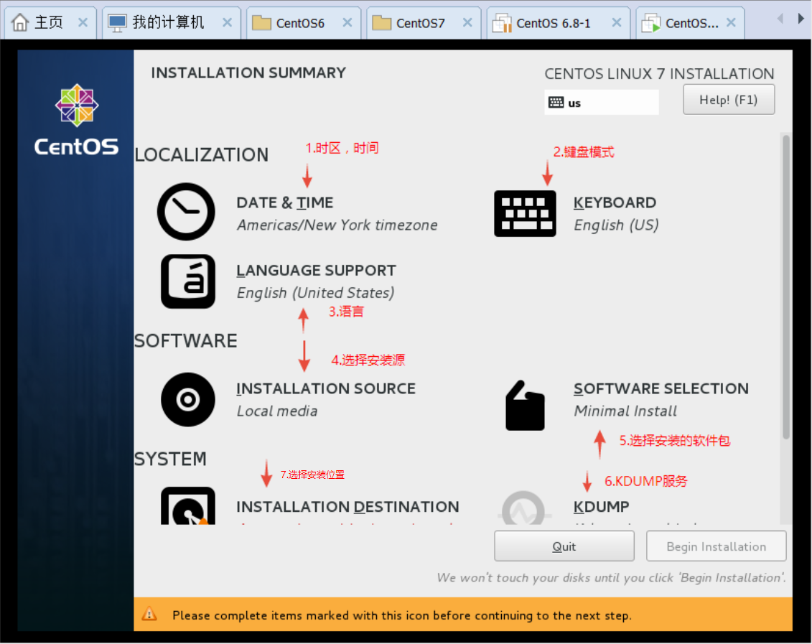The height and width of the screenshot is (644, 812).
Task: Click home icon on 主页 tab
Action: tap(20, 22)
